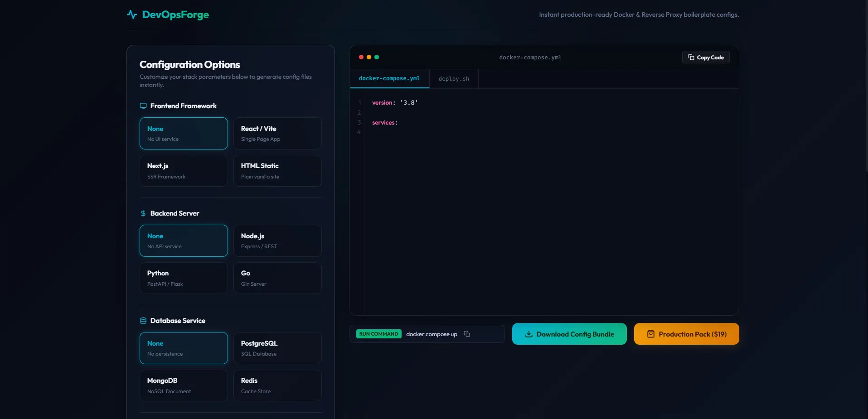Click the DevOpsForge brand name
The height and width of the screenshot is (419, 868).
click(x=175, y=14)
